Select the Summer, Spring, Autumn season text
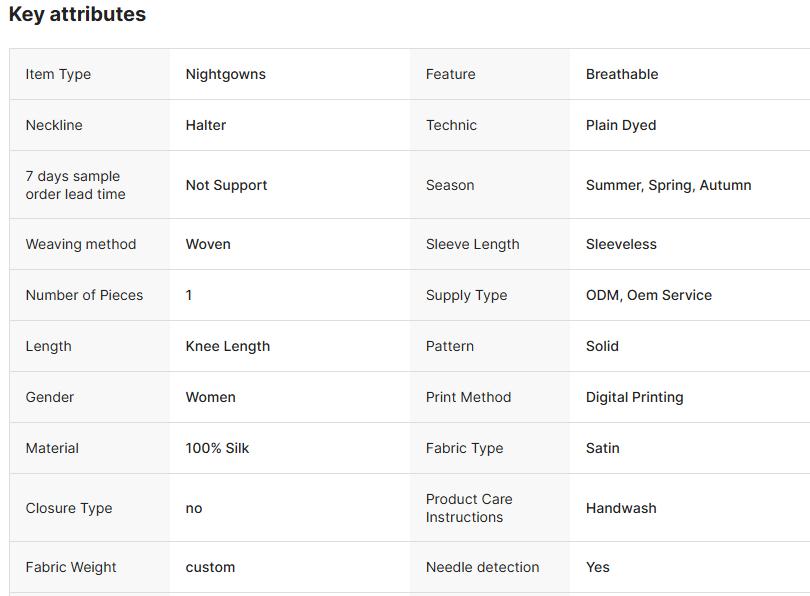 [668, 185]
